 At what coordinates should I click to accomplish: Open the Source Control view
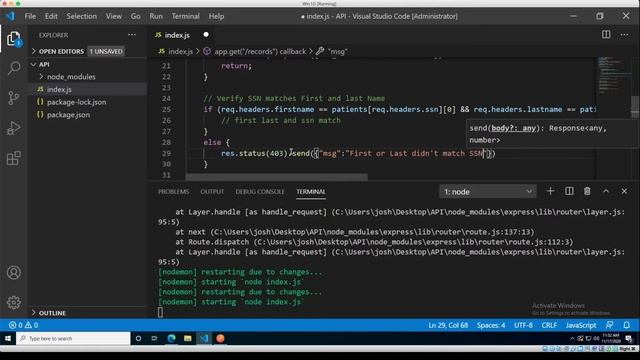pyautogui.click(x=13, y=98)
